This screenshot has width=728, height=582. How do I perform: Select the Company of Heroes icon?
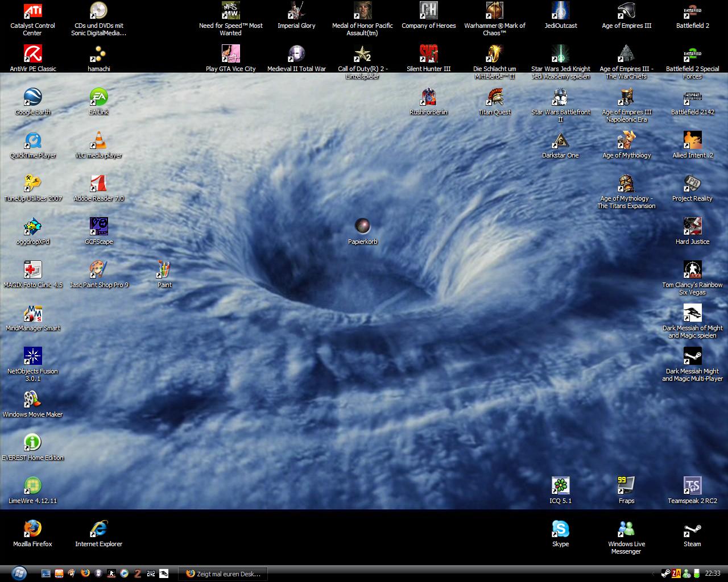[x=428, y=11]
